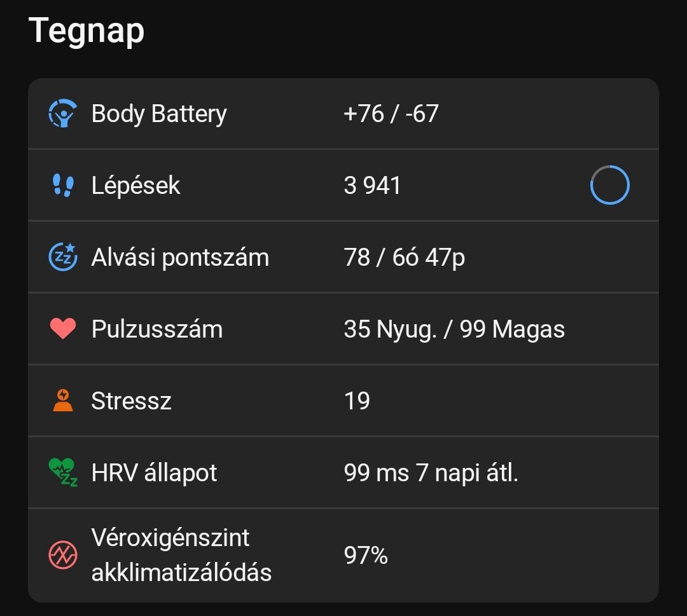Screen dimensions: 687x616
Task: Open Alvási pontszám details
Action: 343,257
